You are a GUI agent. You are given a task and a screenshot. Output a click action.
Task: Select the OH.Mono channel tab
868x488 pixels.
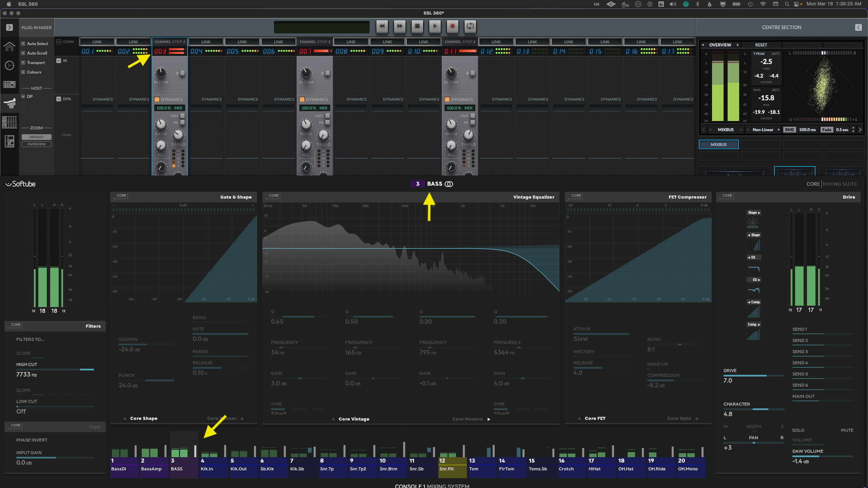point(691,468)
